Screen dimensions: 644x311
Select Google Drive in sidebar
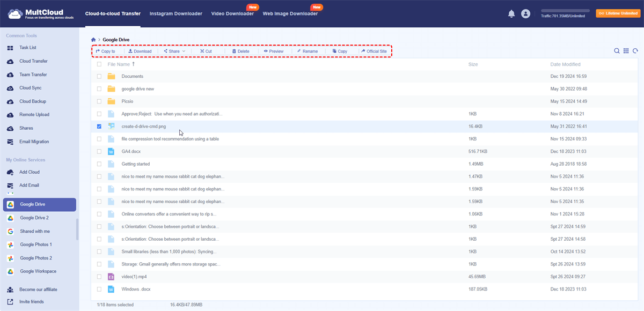pos(39,204)
